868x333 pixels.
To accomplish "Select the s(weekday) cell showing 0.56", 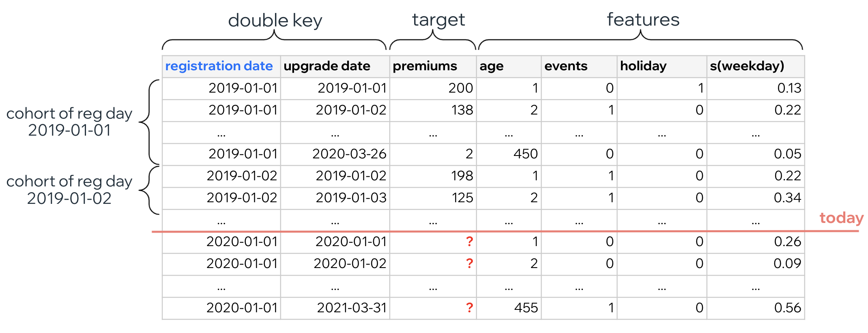I will pyautogui.click(x=787, y=307).
